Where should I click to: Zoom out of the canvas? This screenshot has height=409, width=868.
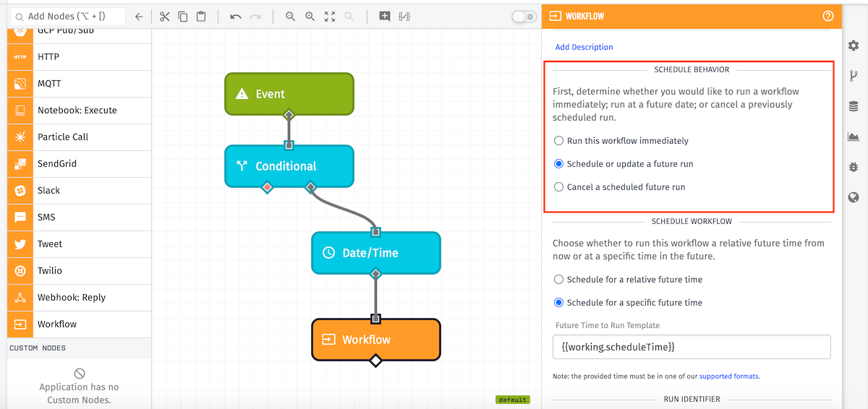pyautogui.click(x=290, y=17)
